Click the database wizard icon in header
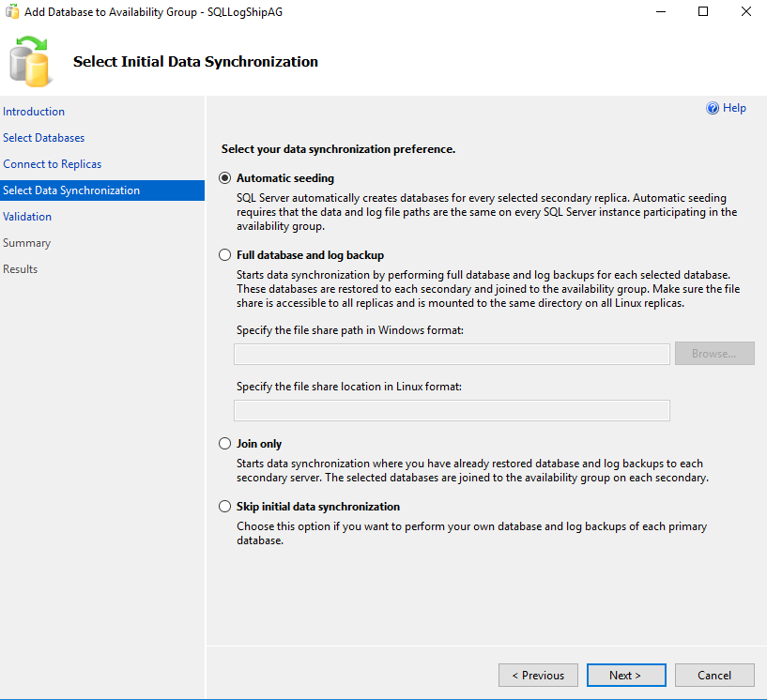Viewport: 767px width, 700px height. 31,60
